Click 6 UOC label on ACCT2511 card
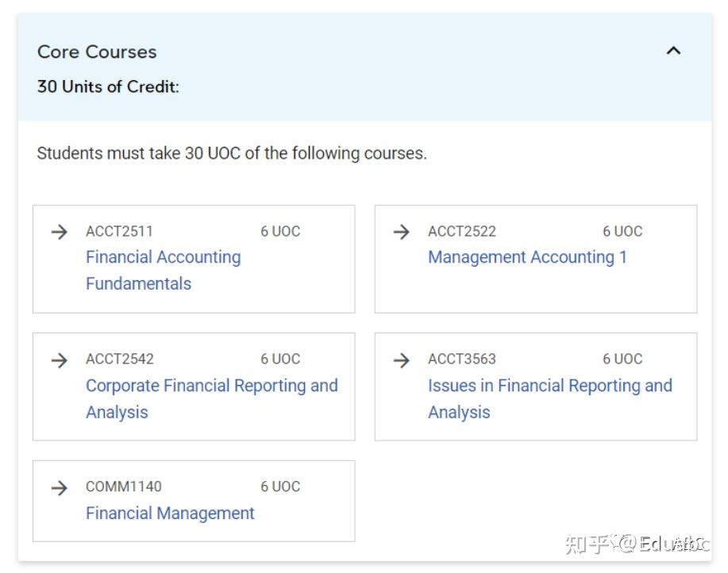Viewport: 728px width, 573px height. point(280,232)
